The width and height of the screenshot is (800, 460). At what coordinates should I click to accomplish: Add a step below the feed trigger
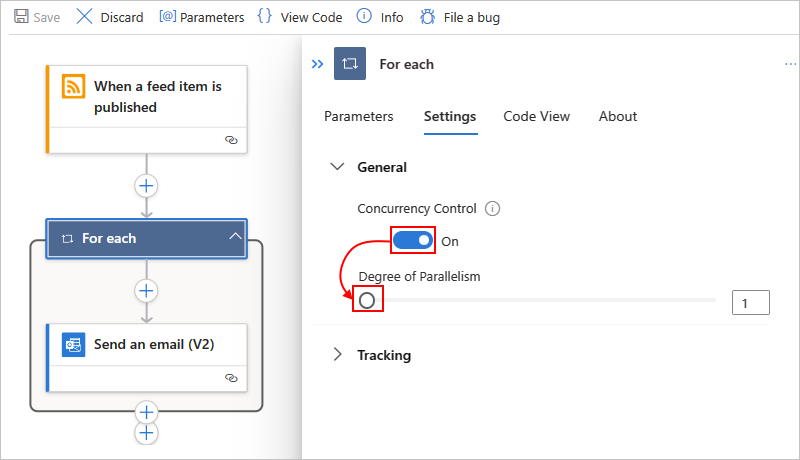(146, 186)
